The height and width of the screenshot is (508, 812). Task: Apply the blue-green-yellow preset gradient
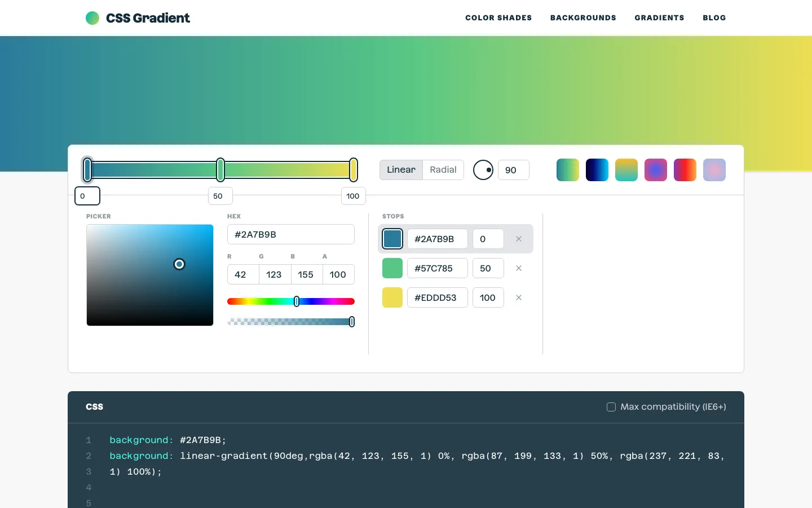[x=568, y=170]
